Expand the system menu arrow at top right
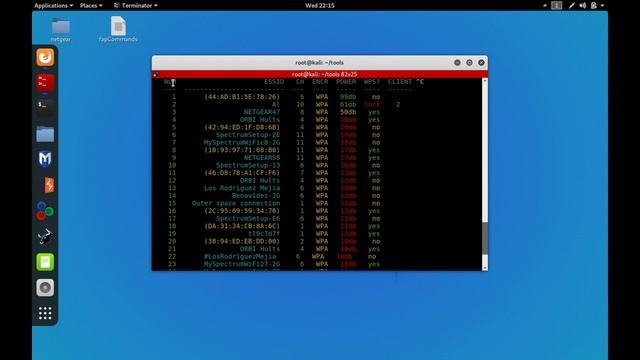 click(602, 5)
